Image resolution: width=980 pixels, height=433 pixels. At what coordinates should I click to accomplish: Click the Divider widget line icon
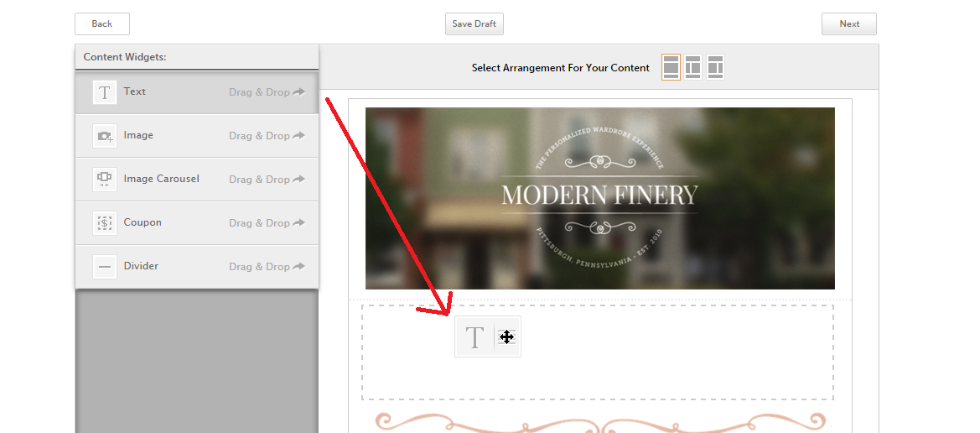pos(104,267)
